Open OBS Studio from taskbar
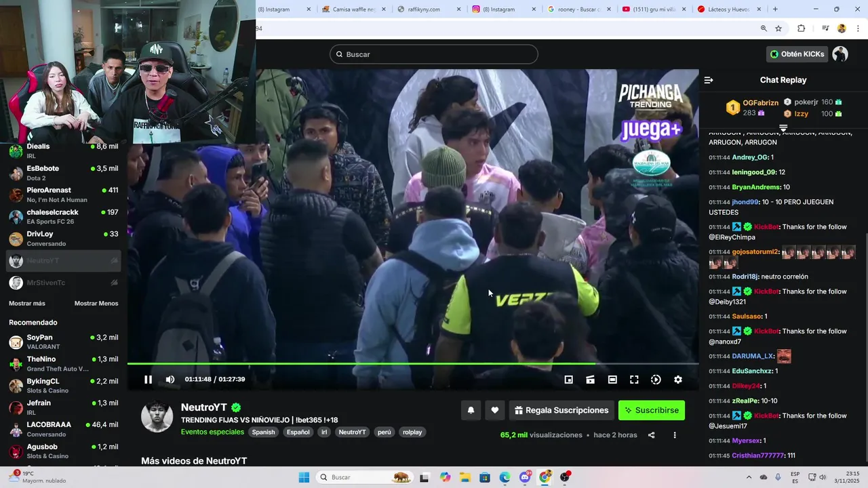 565,477
